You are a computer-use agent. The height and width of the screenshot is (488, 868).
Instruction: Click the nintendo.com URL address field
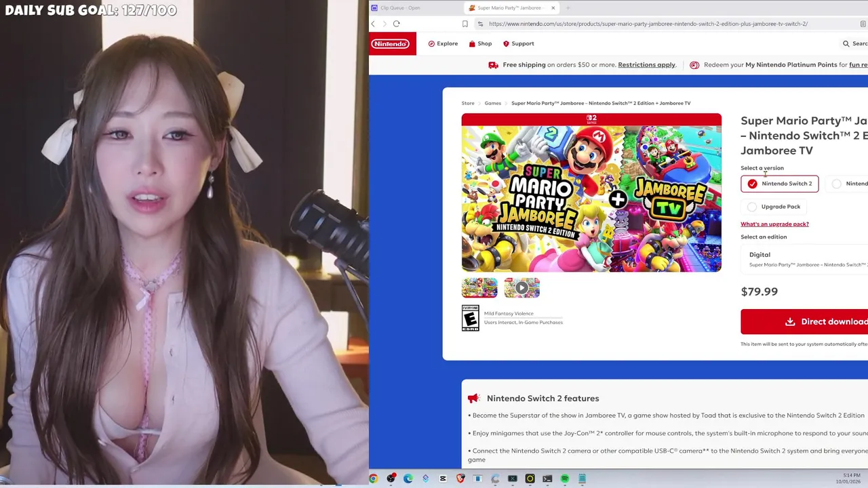tap(648, 24)
